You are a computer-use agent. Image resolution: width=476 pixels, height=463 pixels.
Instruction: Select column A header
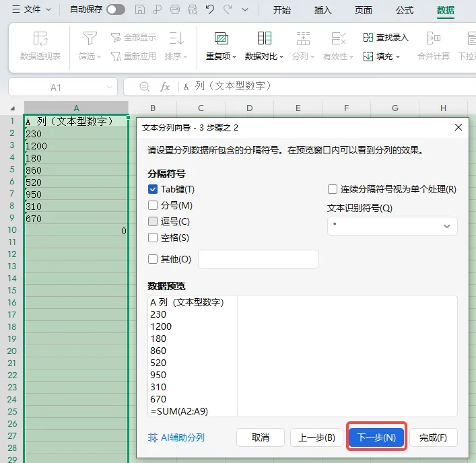(x=76, y=108)
